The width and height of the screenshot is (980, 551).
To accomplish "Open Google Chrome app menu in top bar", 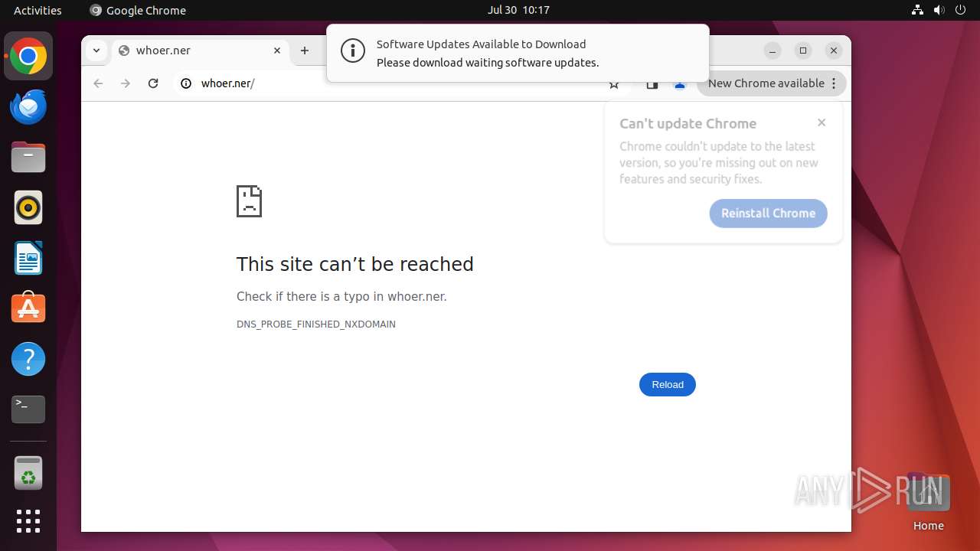I will point(138,10).
